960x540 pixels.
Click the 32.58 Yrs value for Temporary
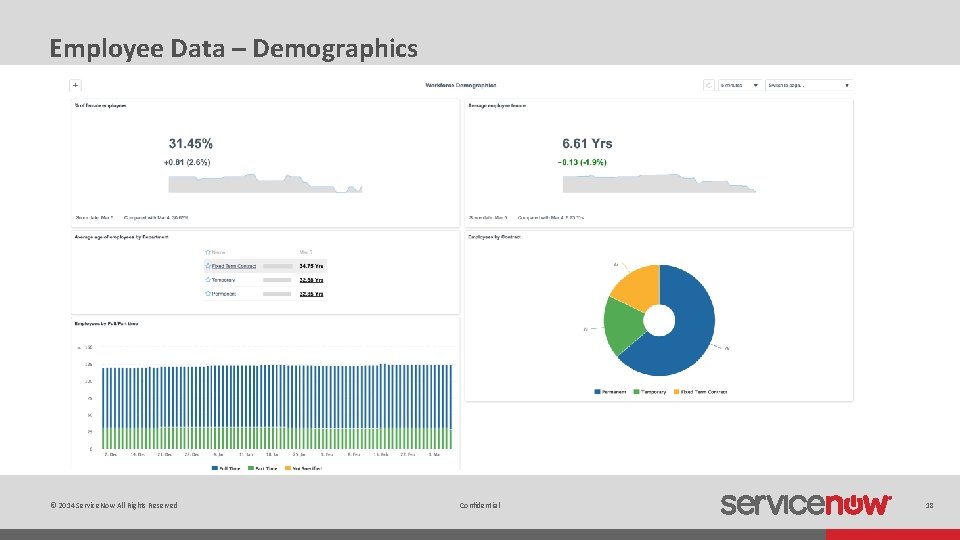311,280
